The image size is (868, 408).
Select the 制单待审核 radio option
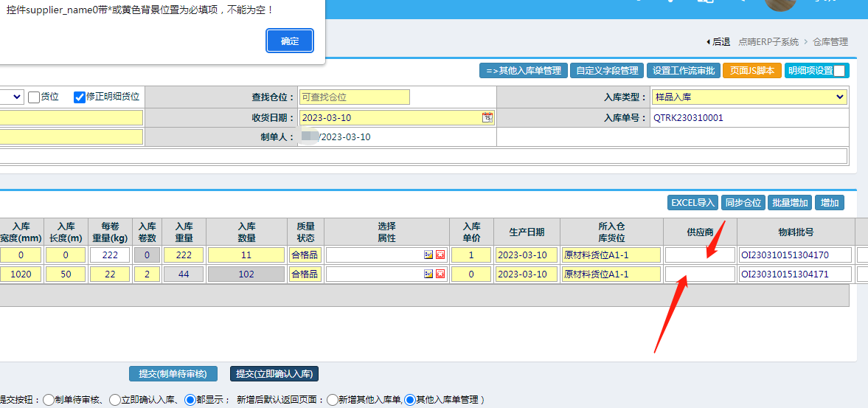[49, 399]
